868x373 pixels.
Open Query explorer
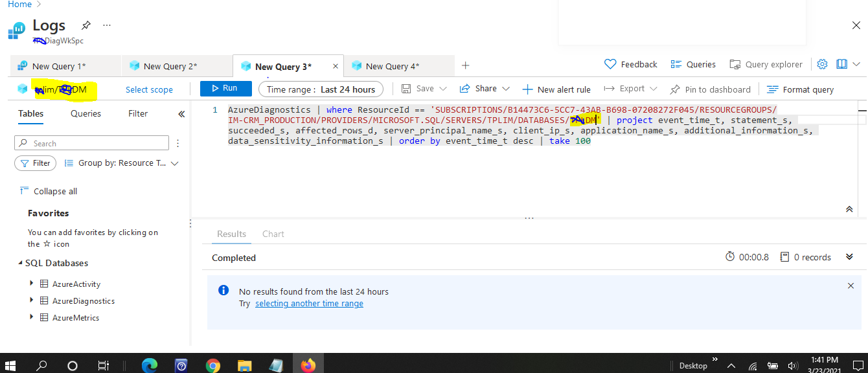tap(766, 64)
